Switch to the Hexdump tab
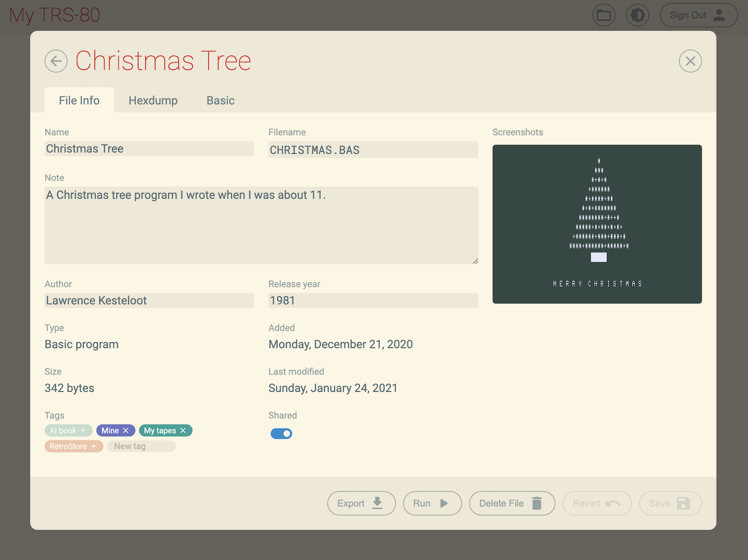This screenshot has width=748, height=560. click(153, 100)
